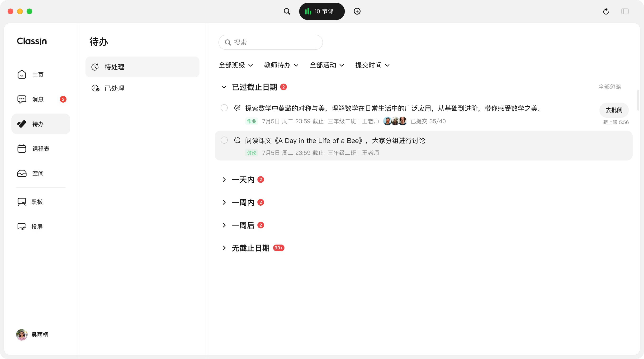Check the circle for 探索数学 homework task
The width and height of the screenshot is (644, 359).
click(224, 108)
